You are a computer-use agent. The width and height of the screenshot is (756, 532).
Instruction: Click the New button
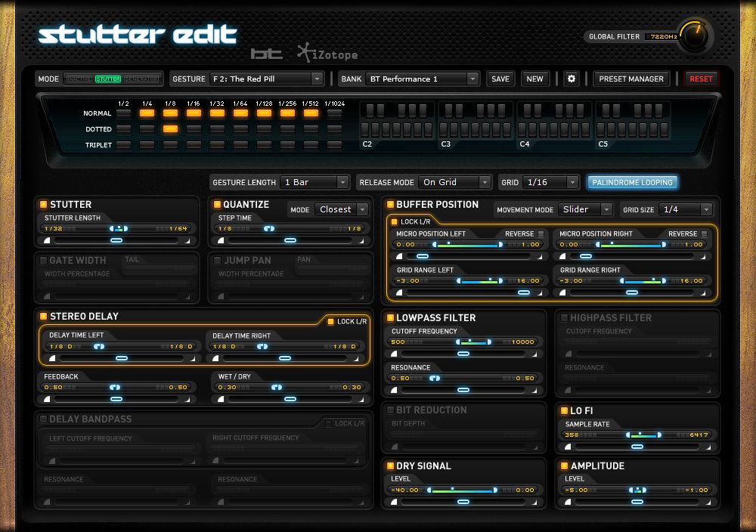click(x=534, y=79)
